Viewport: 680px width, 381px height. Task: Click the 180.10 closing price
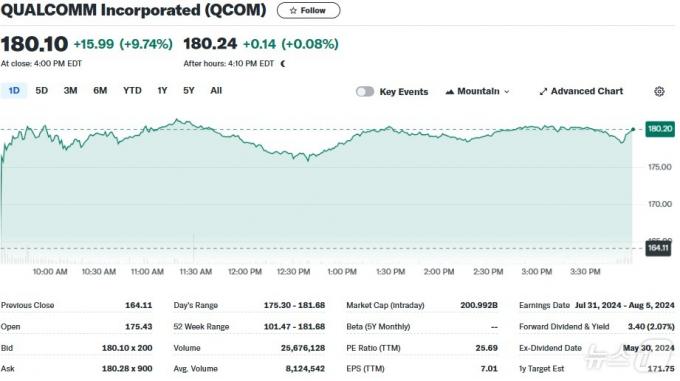(34, 44)
